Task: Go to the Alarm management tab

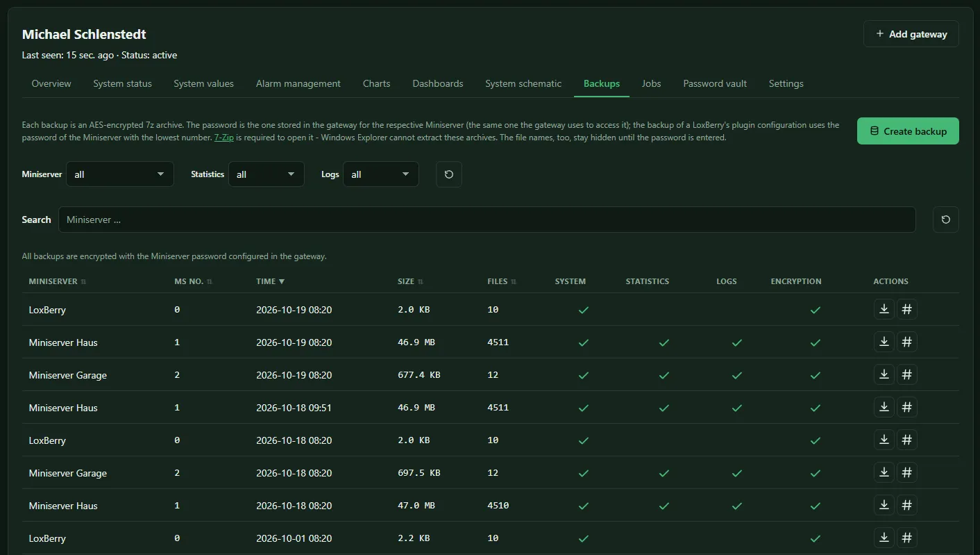Action: coord(298,83)
